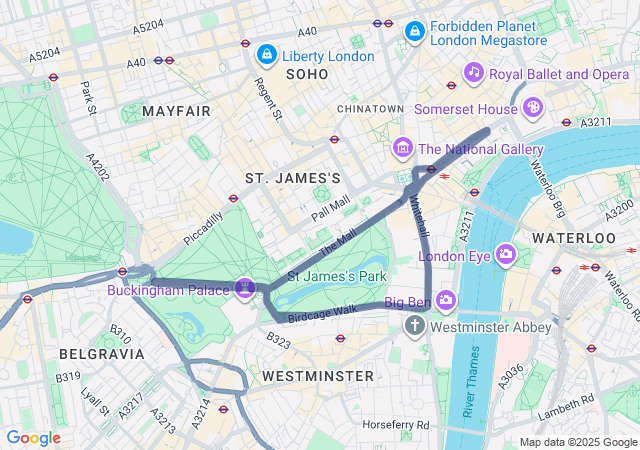Open the Google logo link
The image size is (640, 450).
click(x=34, y=439)
